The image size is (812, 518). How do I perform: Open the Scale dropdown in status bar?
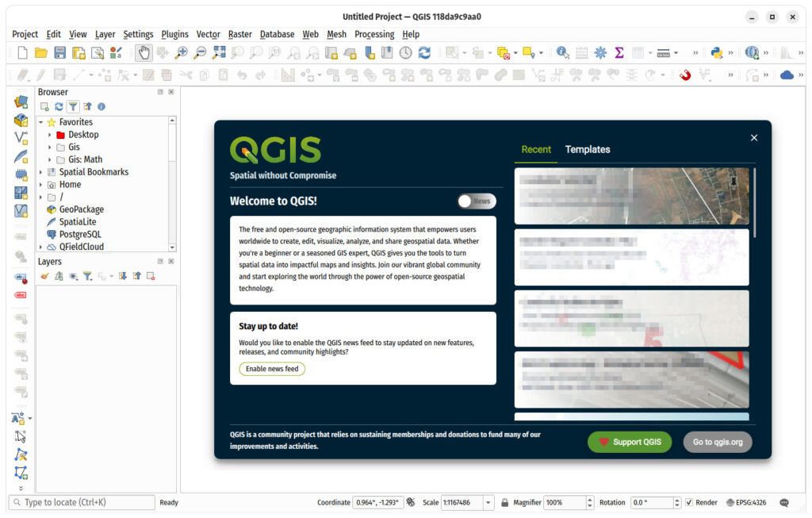(x=488, y=502)
